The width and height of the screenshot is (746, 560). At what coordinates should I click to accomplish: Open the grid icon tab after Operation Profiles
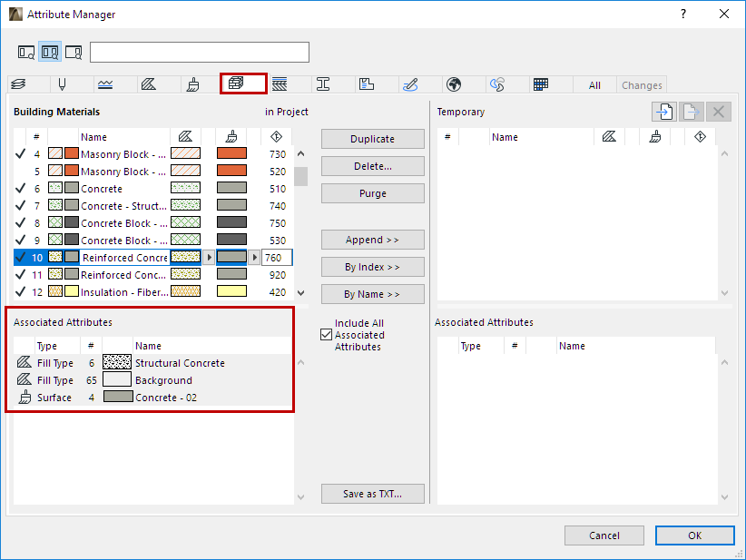click(x=541, y=84)
